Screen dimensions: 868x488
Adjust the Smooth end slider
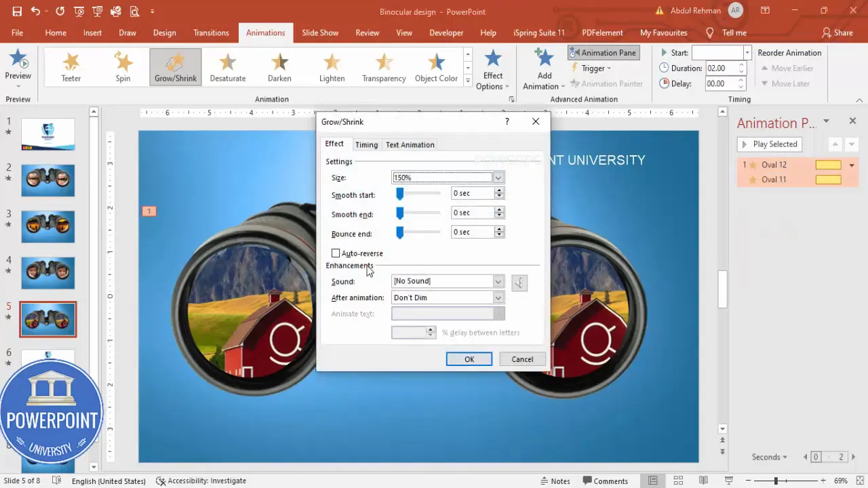(399, 213)
